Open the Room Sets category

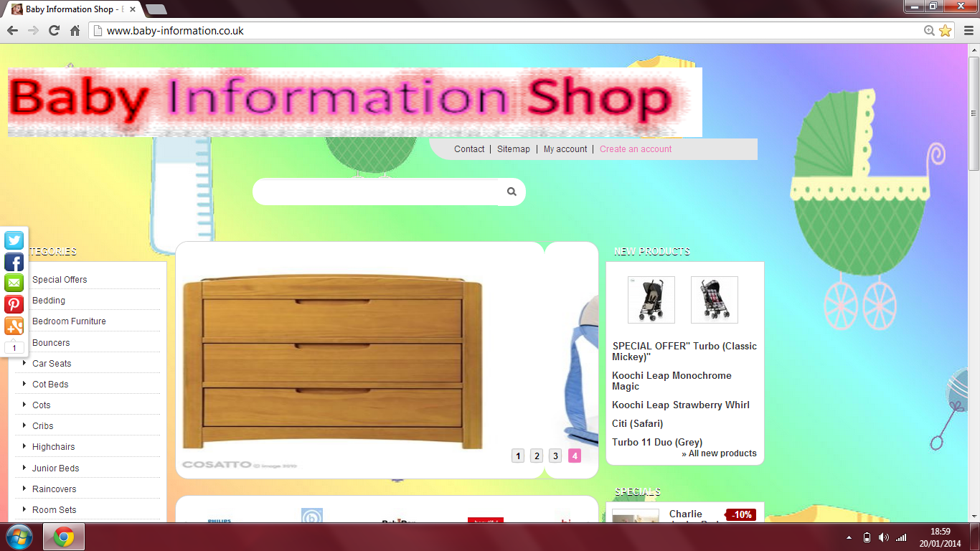pos(54,510)
